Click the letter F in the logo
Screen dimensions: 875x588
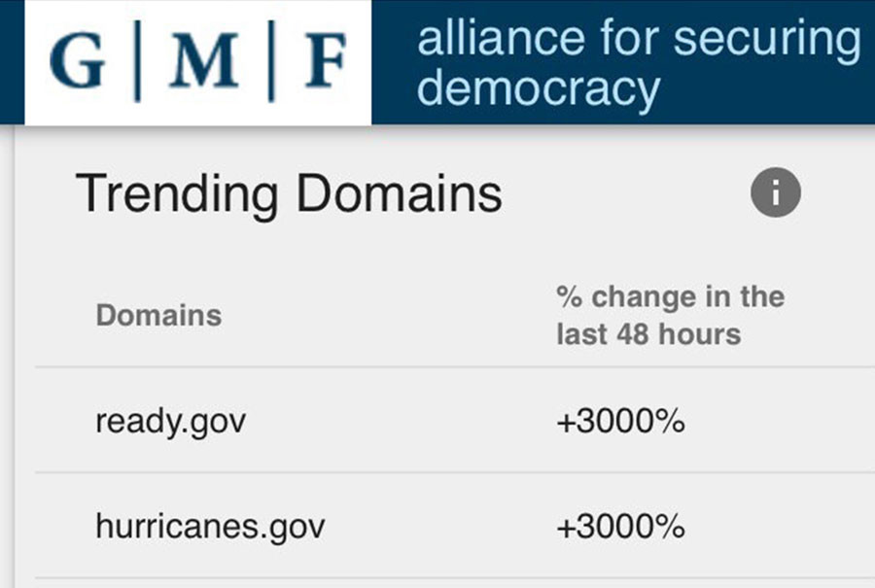coord(326,61)
